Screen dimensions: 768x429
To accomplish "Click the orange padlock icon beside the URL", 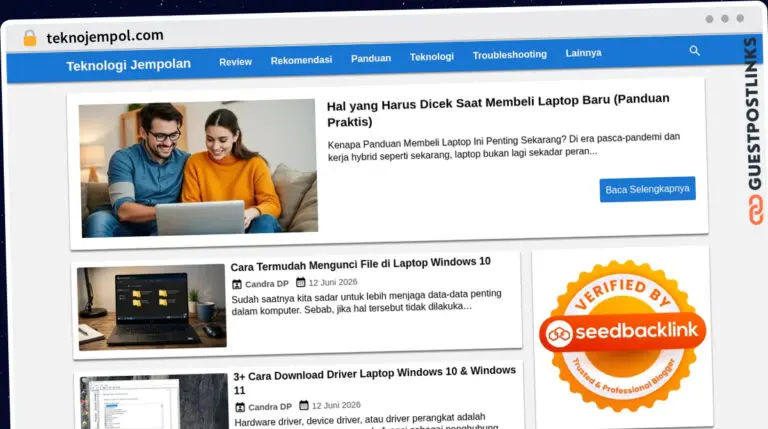I will pyautogui.click(x=30, y=38).
